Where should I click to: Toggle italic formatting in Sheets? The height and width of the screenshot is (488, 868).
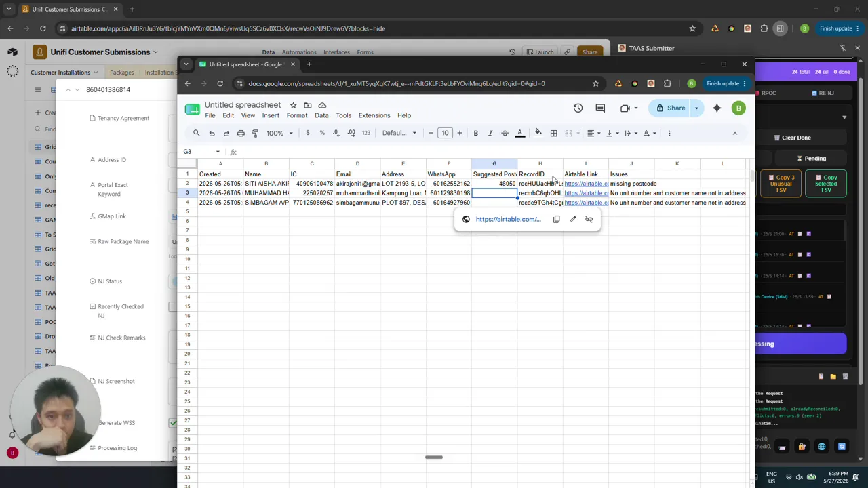coord(490,134)
